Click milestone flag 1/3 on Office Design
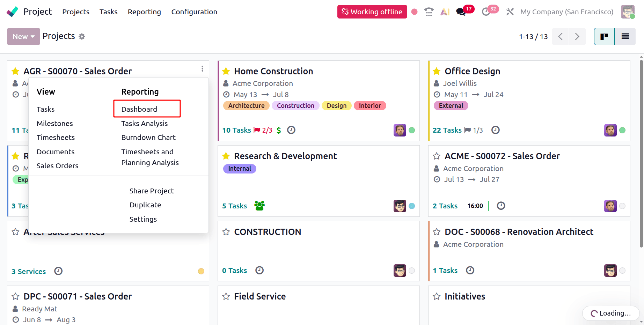 [x=474, y=130]
